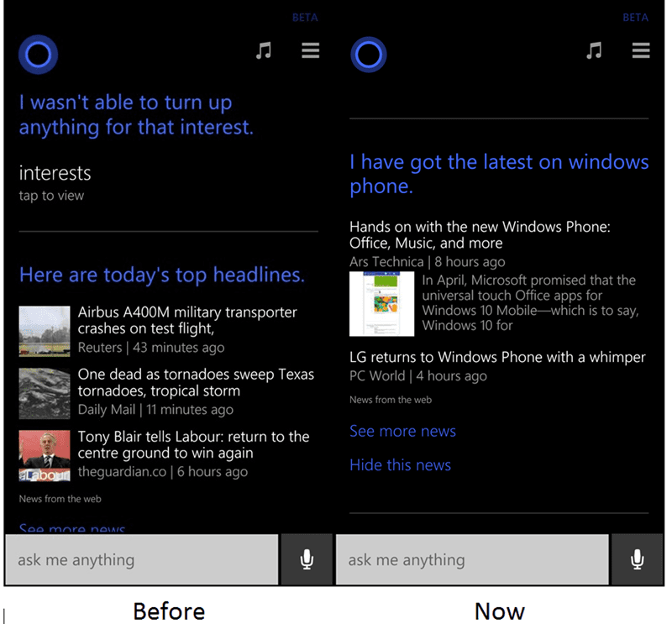Click 'News from the web' in Before screen
Viewport: 672px width, 624px height.
tap(60, 499)
